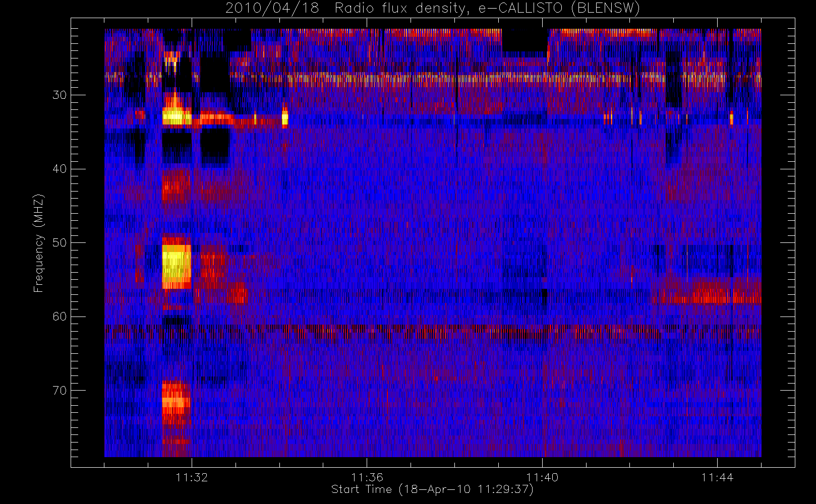Click the 11:36 time tick label
816x504 pixels.
point(367,477)
